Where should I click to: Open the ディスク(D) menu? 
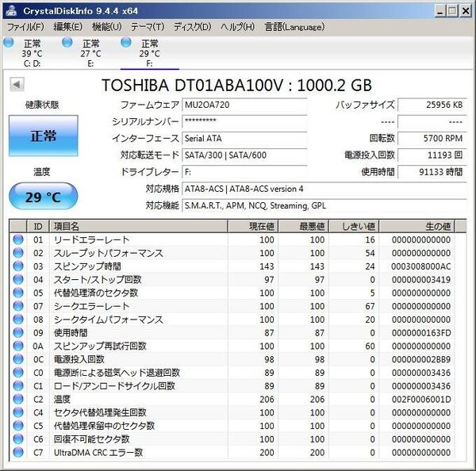[x=193, y=27]
